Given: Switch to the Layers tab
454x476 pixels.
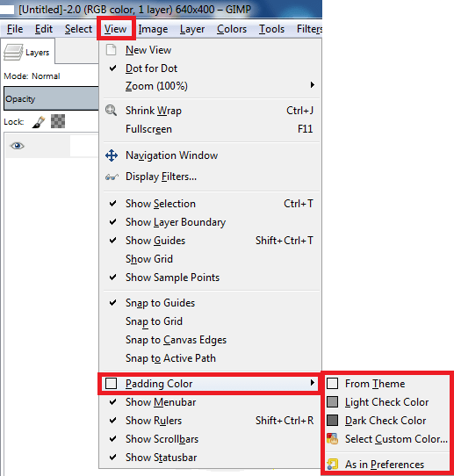Looking at the screenshot, I should (x=28, y=52).
